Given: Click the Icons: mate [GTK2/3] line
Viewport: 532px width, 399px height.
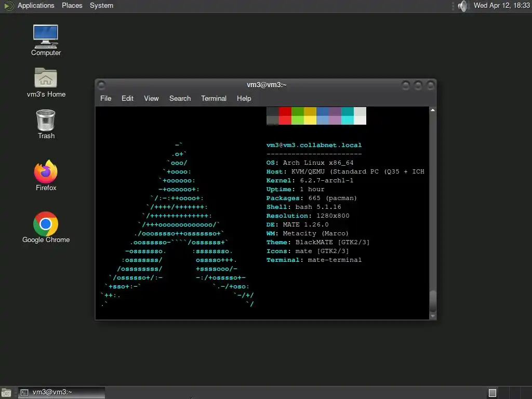Looking at the screenshot, I should point(308,251).
